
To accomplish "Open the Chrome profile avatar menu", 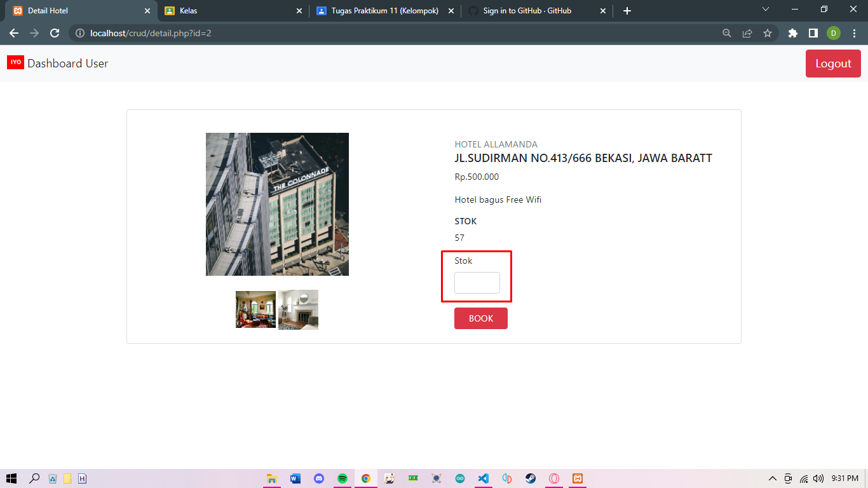I will [833, 33].
